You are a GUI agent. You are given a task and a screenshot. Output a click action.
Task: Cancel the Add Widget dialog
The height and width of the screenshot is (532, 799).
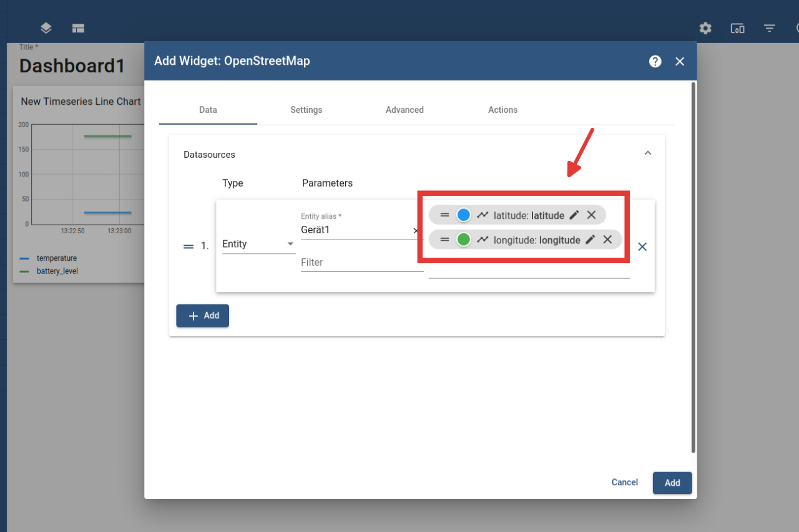coord(625,482)
